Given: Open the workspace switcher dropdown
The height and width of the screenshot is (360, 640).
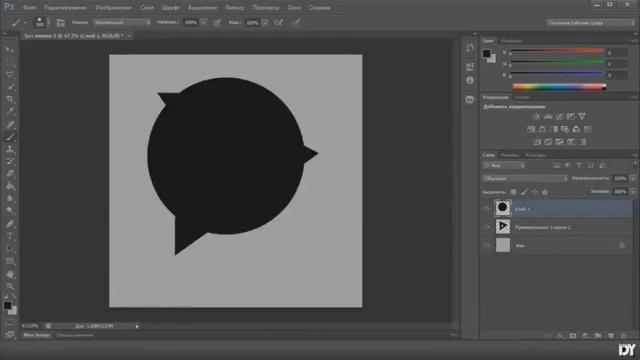Looking at the screenshot, I should tap(590, 23).
